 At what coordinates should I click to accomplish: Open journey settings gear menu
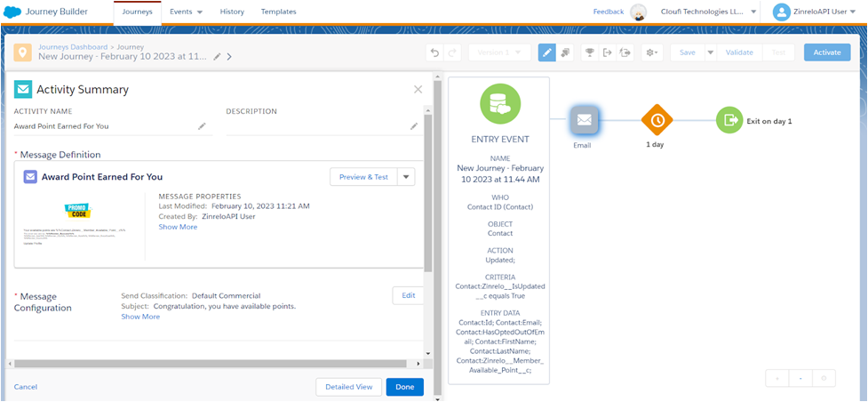tap(651, 52)
